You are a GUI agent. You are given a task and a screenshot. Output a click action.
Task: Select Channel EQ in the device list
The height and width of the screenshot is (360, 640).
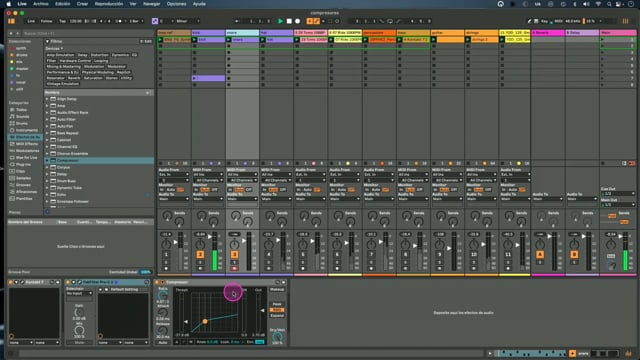[x=67, y=147]
